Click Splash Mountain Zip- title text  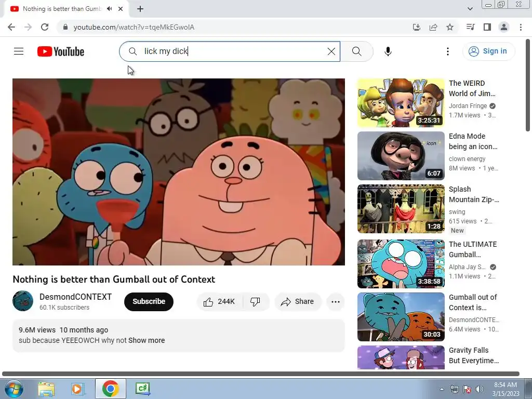474,194
